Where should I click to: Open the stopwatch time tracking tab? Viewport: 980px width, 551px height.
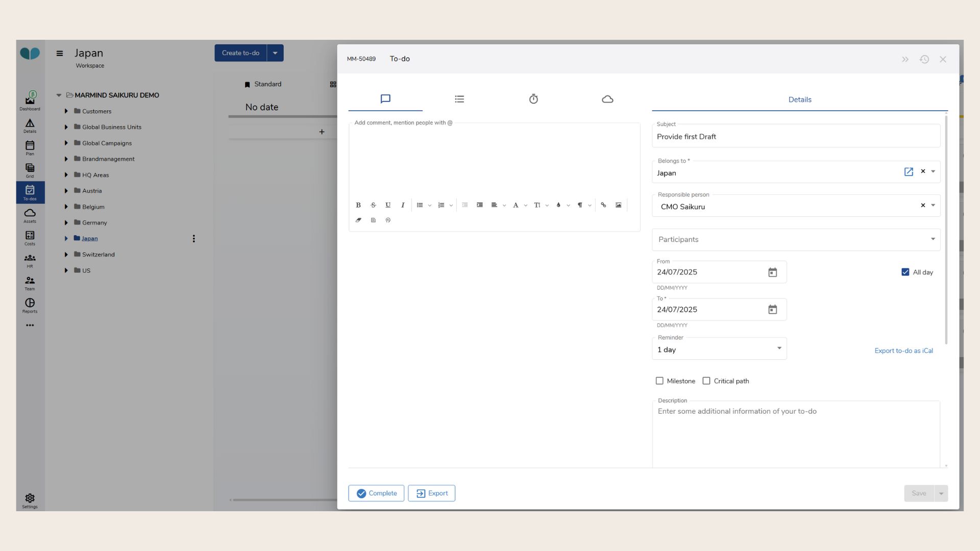click(533, 99)
